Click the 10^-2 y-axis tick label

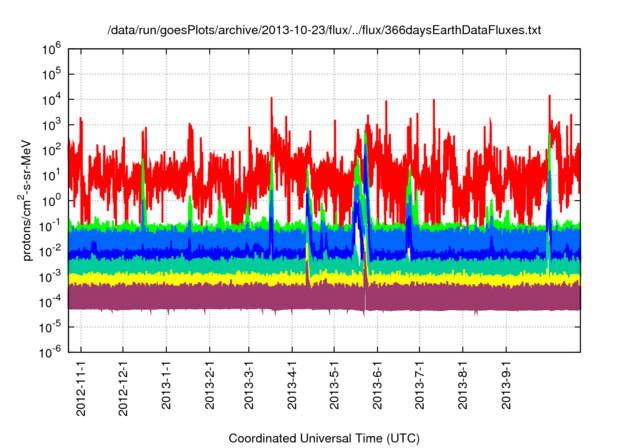50,251
